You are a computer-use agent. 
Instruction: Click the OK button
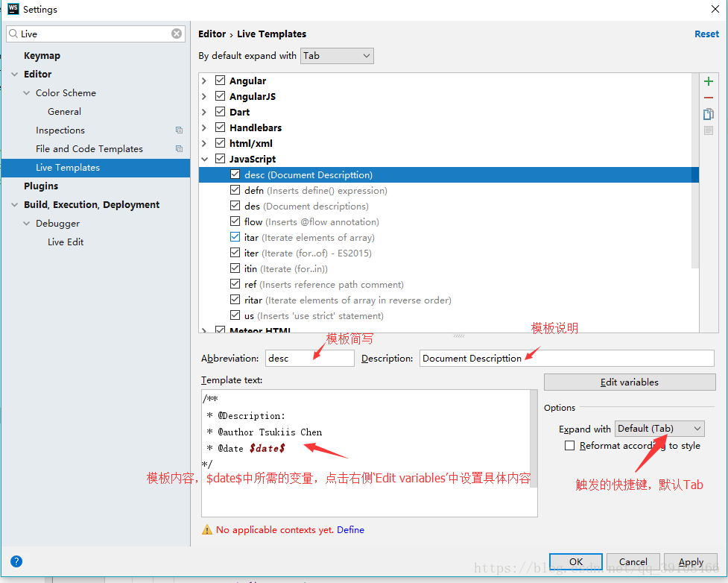click(x=576, y=561)
